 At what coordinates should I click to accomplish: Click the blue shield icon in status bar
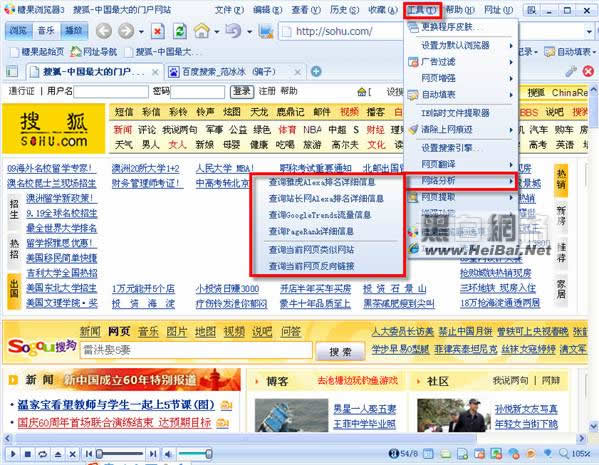click(x=548, y=454)
